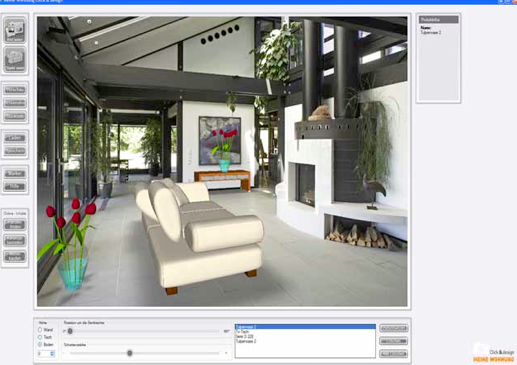
Task: Click the load object sofa icon button
Action: [15, 59]
